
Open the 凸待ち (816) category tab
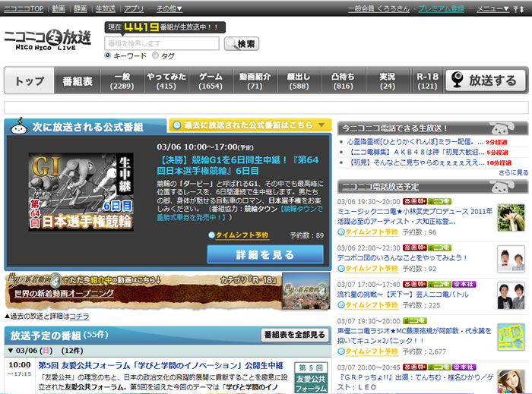click(x=343, y=80)
